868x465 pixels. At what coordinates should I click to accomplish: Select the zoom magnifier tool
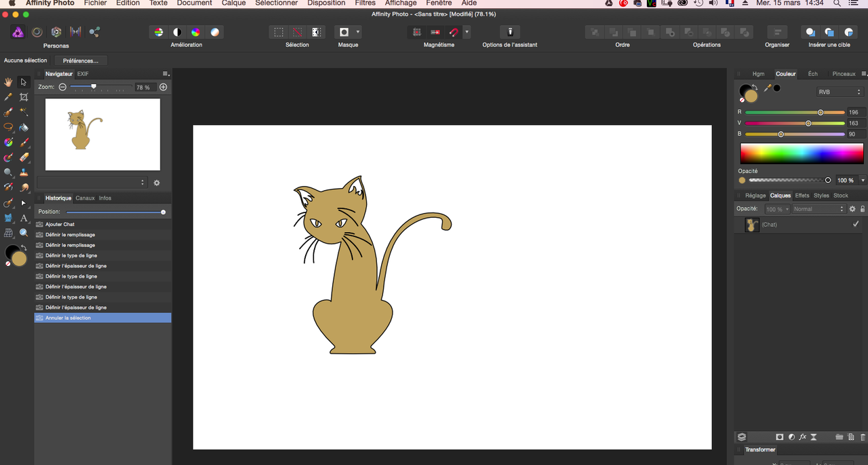[24, 233]
